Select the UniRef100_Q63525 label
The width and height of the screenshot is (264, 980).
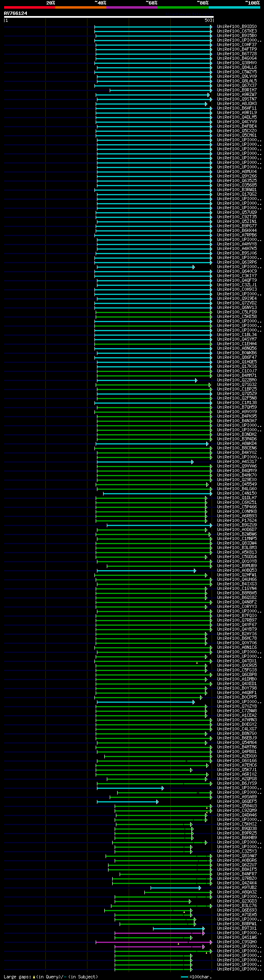[x=237, y=180]
